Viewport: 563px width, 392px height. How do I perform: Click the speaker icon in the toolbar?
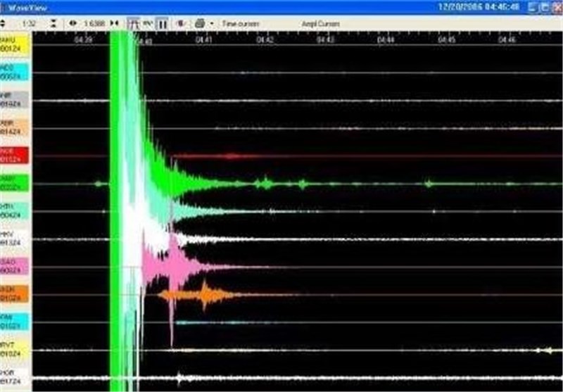(181, 23)
